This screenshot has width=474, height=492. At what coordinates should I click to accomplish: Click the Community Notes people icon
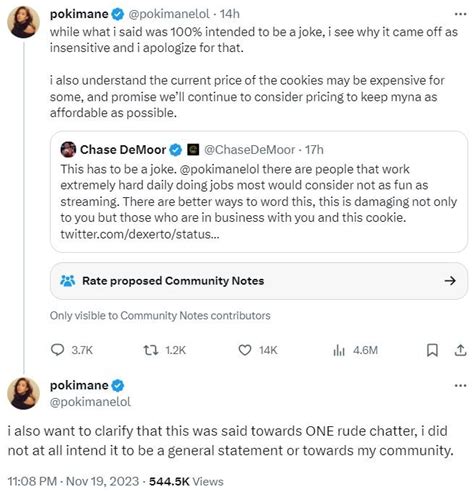pos(68,281)
